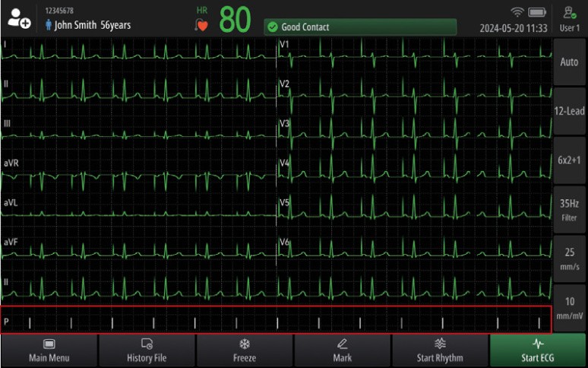Change the 10 mm/mV gain setting
Image resolution: width=588 pixels, height=368 pixels.
click(569, 307)
